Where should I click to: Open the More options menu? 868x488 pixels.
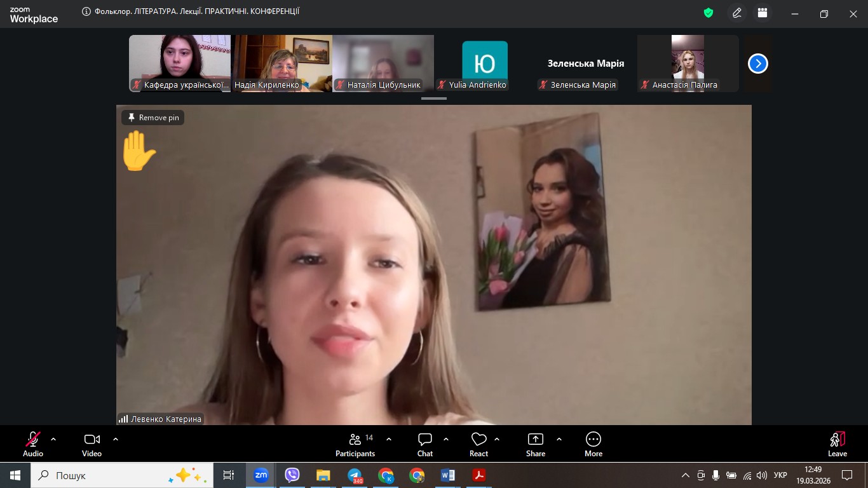(593, 444)
